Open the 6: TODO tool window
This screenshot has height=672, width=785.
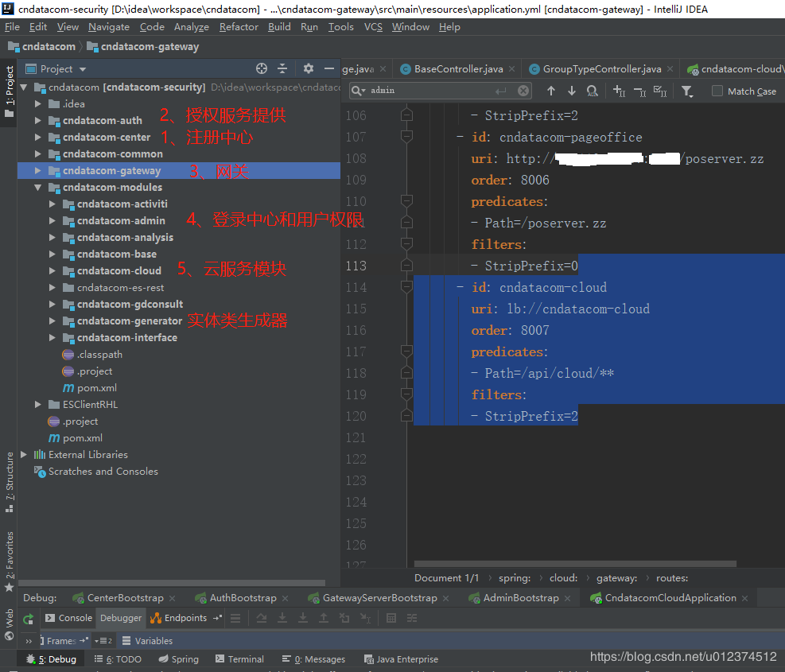pos(118,659)
